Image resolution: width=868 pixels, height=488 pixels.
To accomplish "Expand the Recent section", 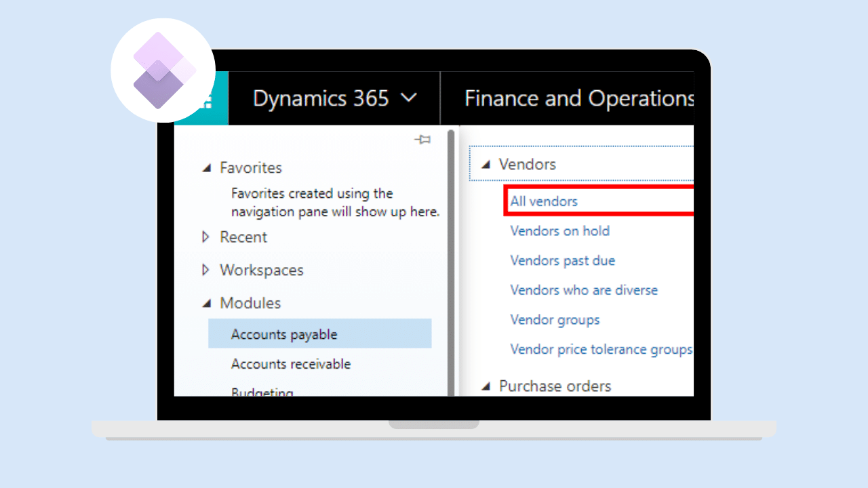I will (x=207, y=237).
